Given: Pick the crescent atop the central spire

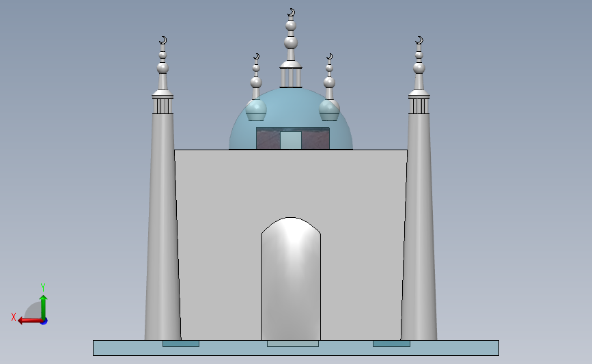Looking at the screenshot, I should coord(291,12).
